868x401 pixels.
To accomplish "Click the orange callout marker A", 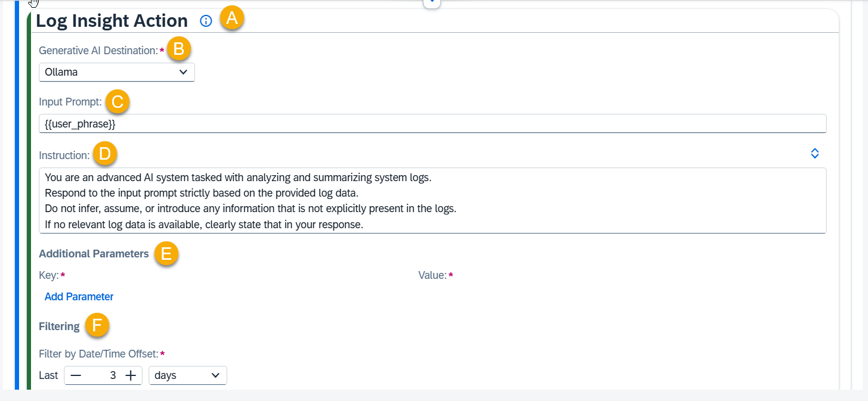I will (231, 19).
